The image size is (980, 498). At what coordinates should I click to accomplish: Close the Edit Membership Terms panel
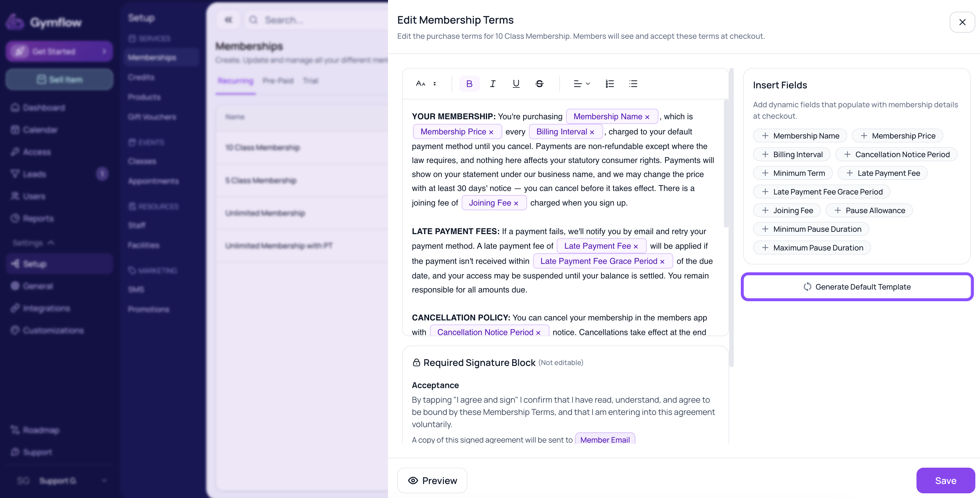[962, 22]
